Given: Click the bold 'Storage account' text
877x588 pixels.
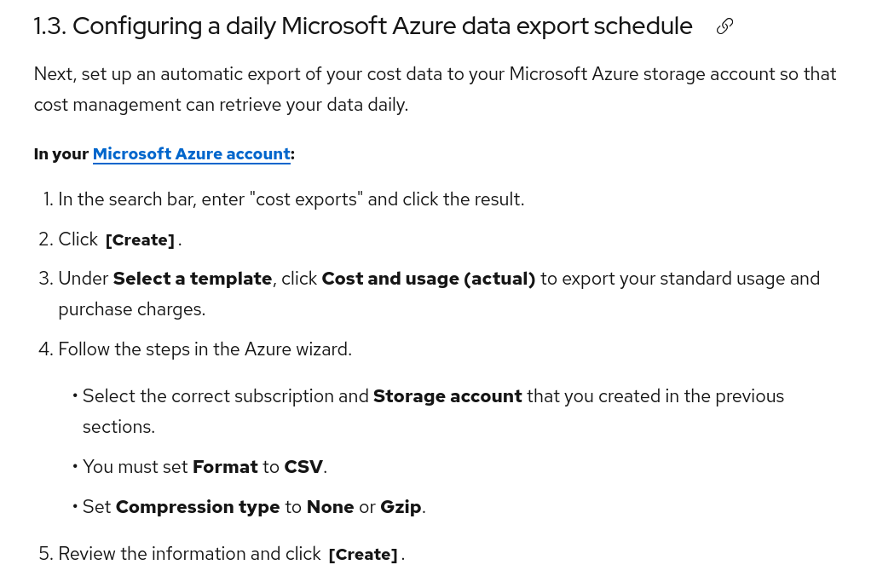Looking at the screenshot, I should tap(447, 396).
